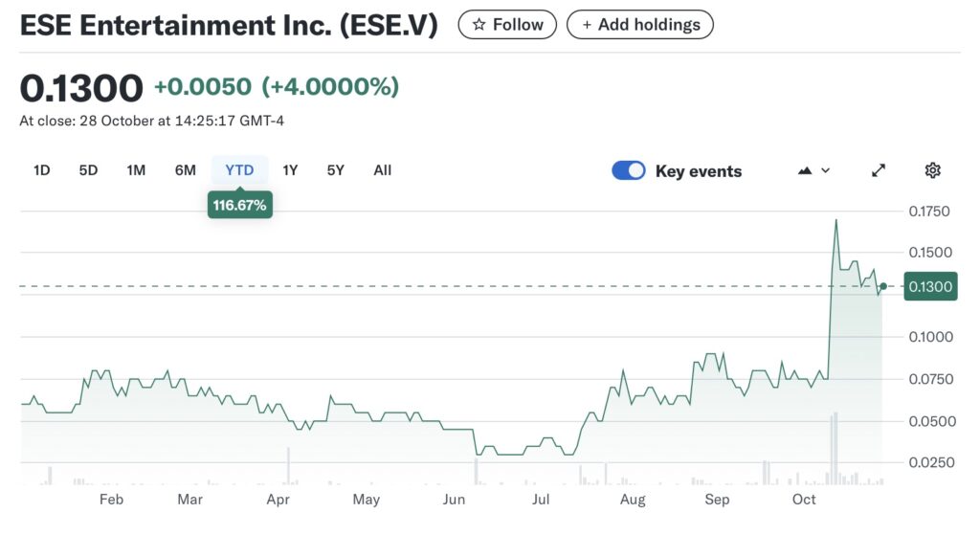Click the Follow star button
Screen dimensions: 980x535
point(507,24)
